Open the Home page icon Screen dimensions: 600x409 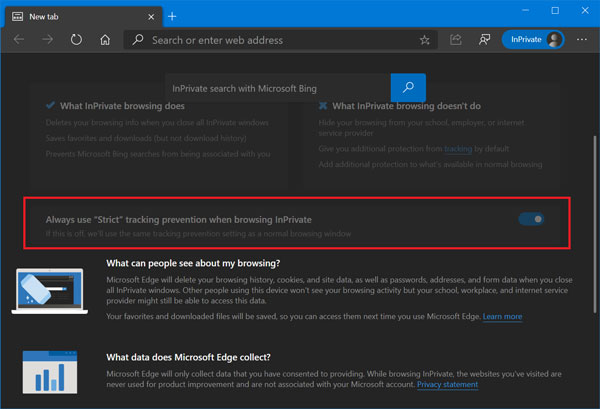pyautogui.click(x=105, y=39)
